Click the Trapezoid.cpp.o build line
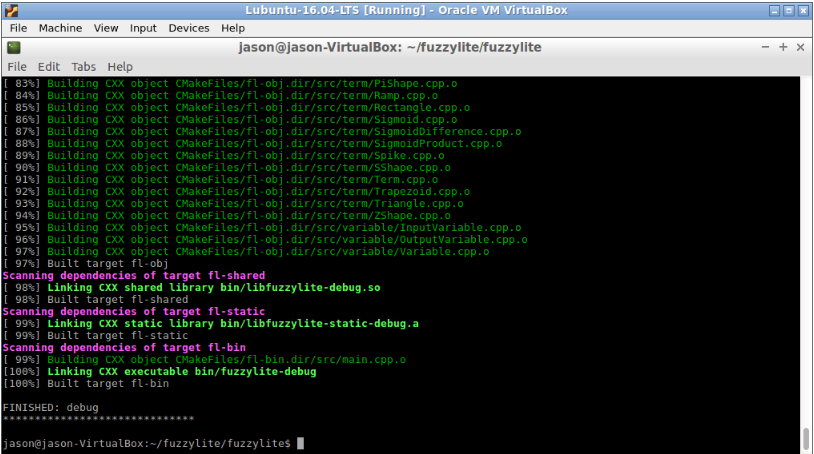Image resolution: width=814 pixels, height=454 pixels. click(236, 192)
